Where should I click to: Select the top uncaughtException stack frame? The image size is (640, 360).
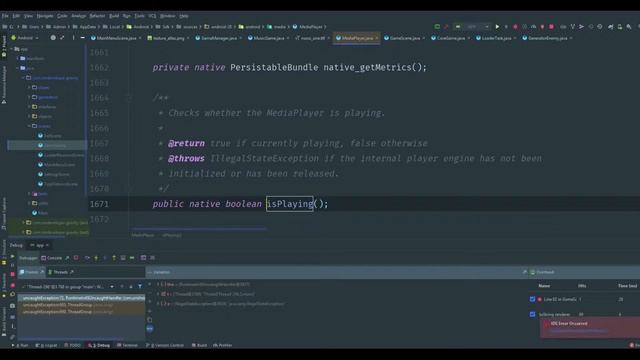82,298
